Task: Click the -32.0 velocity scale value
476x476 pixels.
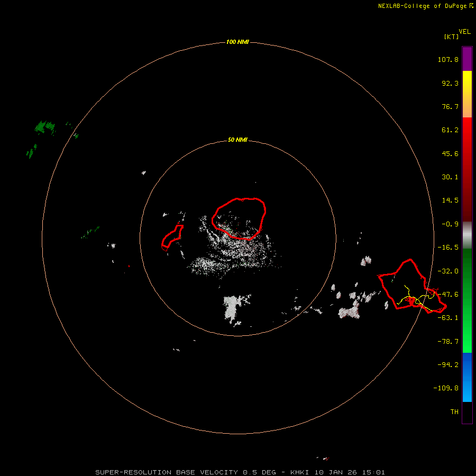Action: point(448,271)
